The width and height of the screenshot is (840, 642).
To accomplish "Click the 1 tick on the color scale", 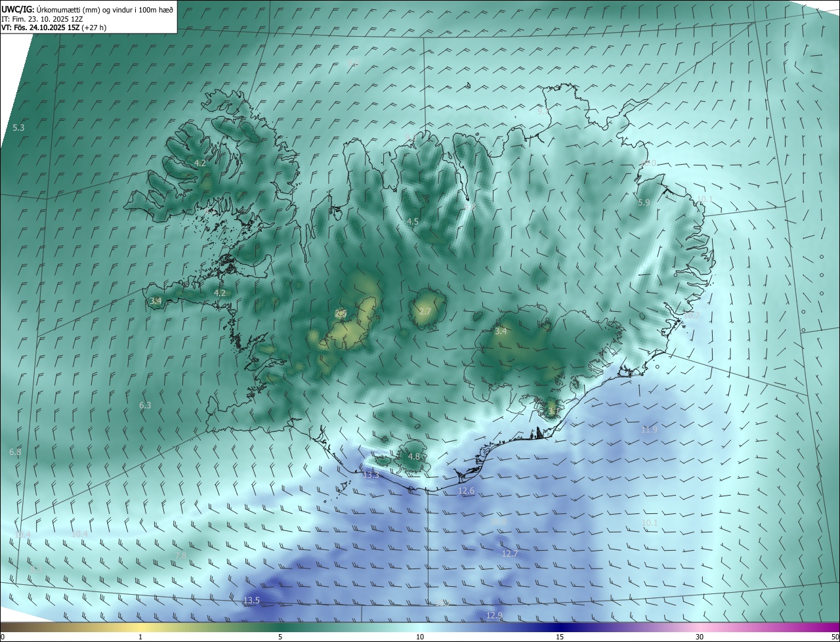I will (x=140, y=637).
